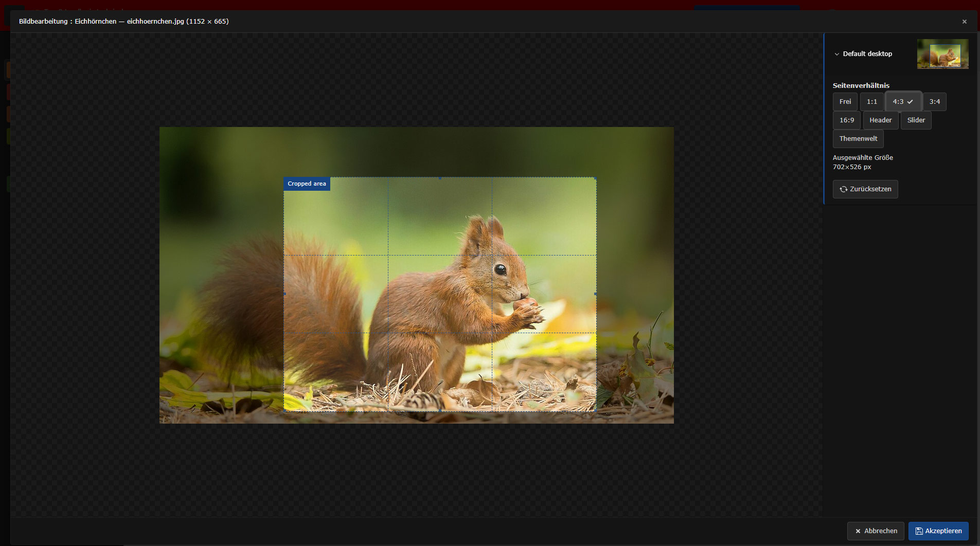This screenshot has height=546, width=980.
Task: Click the Default desktop panel title
Action: (x=867, y=54)
